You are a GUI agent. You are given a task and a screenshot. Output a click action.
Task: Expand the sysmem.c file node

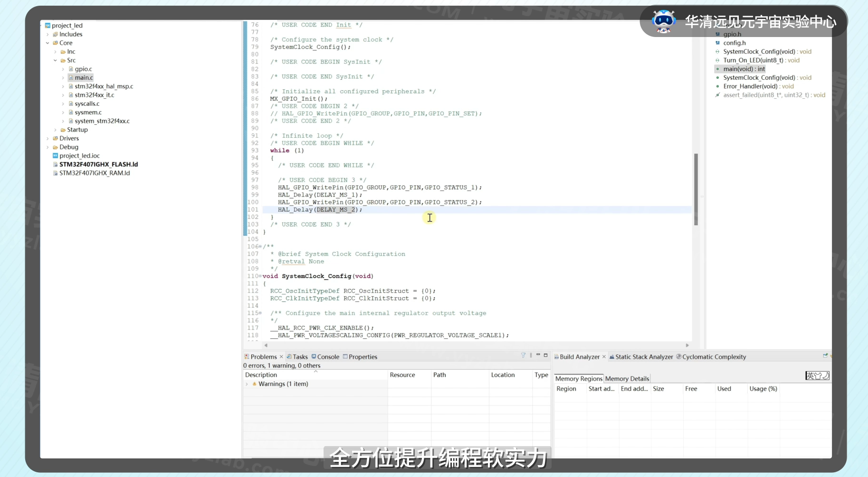tap(63, 112)
